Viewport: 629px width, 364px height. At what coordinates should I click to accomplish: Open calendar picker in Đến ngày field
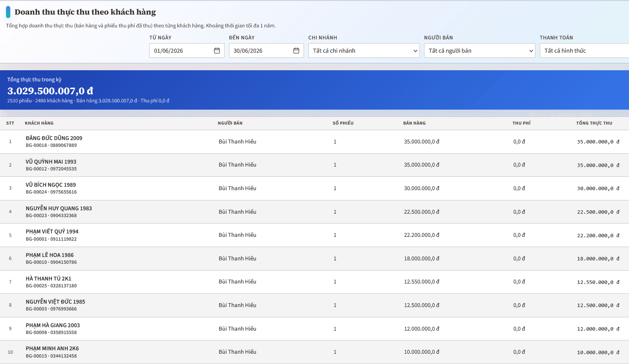296,51
